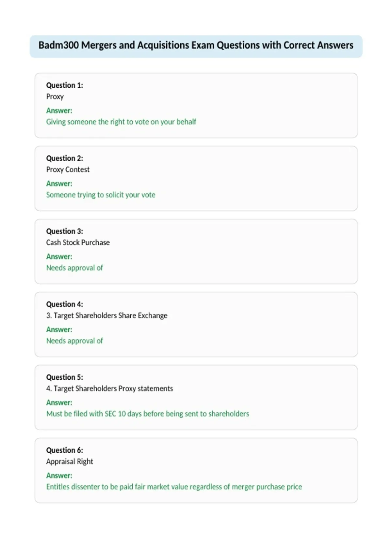Click the Target Shareholders Share Exchange text
The image size is (392, 556).
[x=106, y=316]
